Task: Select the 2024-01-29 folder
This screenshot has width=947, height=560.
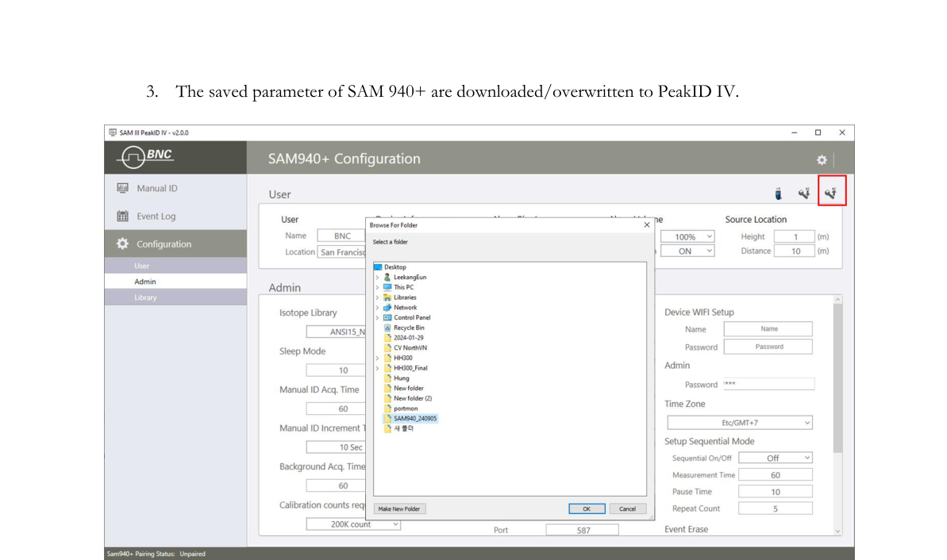Action: click(x=404, y=338)
